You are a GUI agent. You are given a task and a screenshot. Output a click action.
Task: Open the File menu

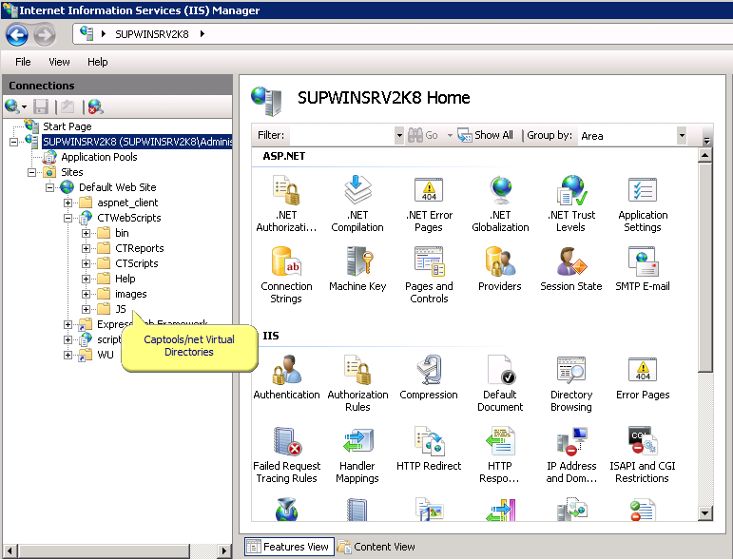point(23,62)
